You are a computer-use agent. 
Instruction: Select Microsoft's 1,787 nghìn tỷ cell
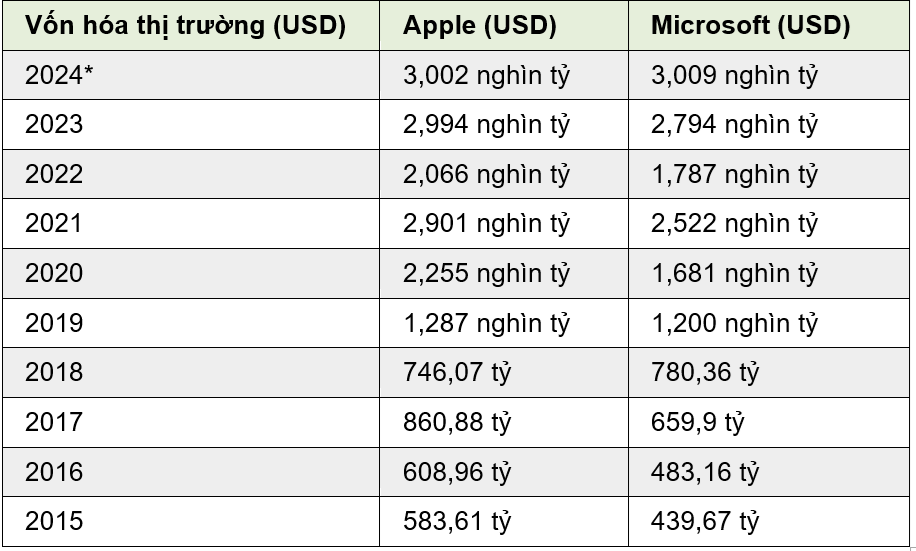pos(734,175)
